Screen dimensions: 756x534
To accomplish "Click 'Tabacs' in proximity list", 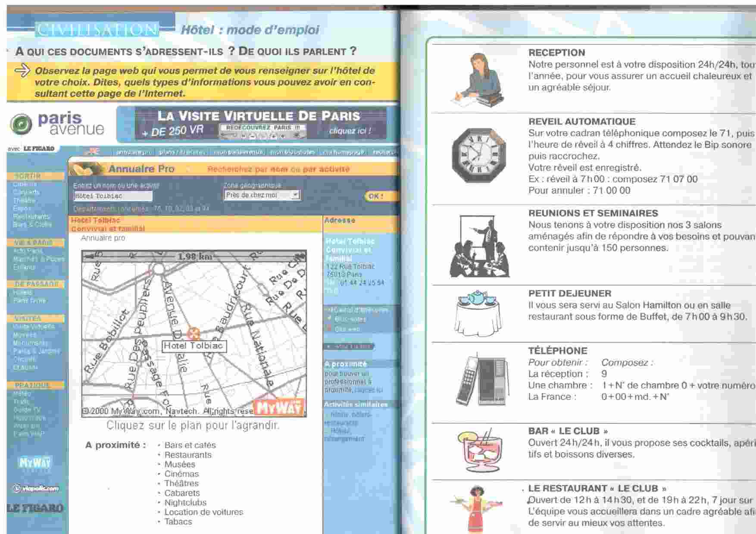I will click(178, 522).
